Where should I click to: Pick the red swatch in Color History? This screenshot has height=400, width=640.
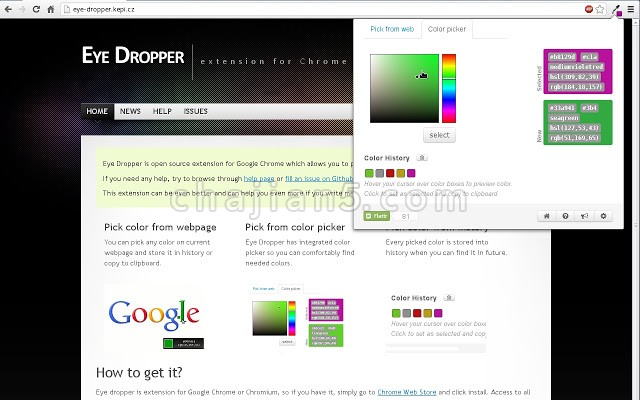click(x=390, y=173)
